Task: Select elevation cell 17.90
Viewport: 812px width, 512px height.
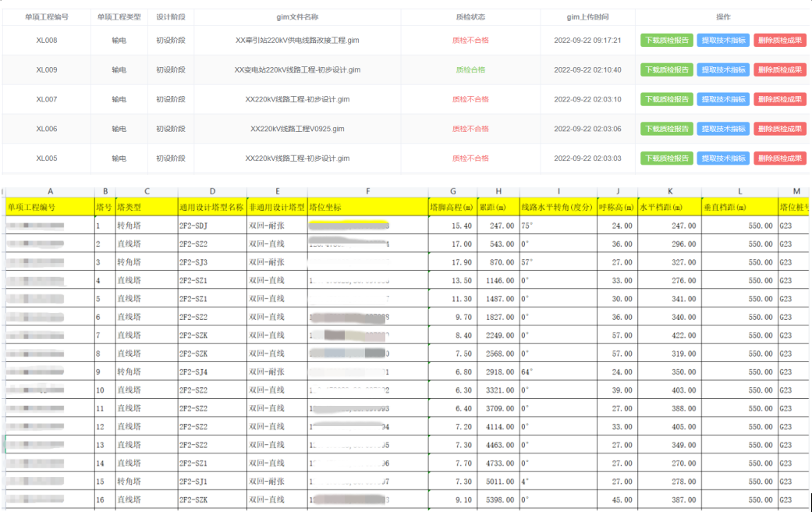Action: click(x=452, y=262)
